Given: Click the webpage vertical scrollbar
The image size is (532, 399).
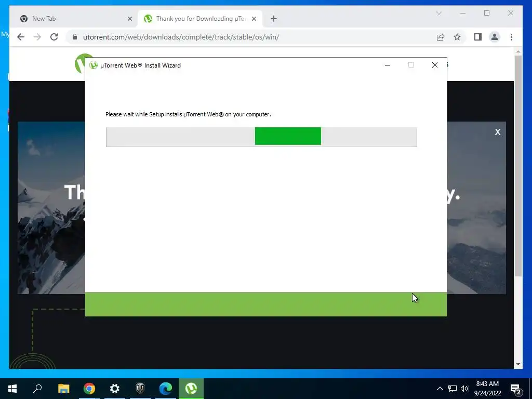Looking at the screenshot, I should pos(518,166).
